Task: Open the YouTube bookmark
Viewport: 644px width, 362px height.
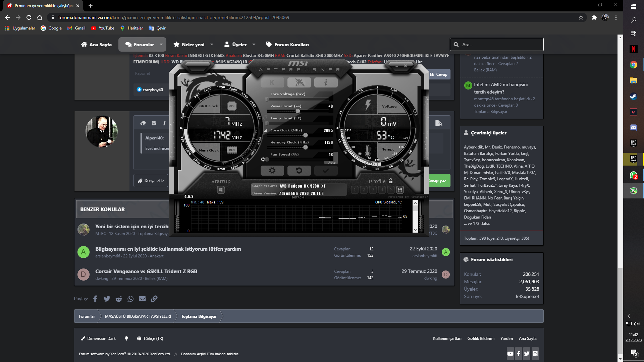Action: pos(103,28)
